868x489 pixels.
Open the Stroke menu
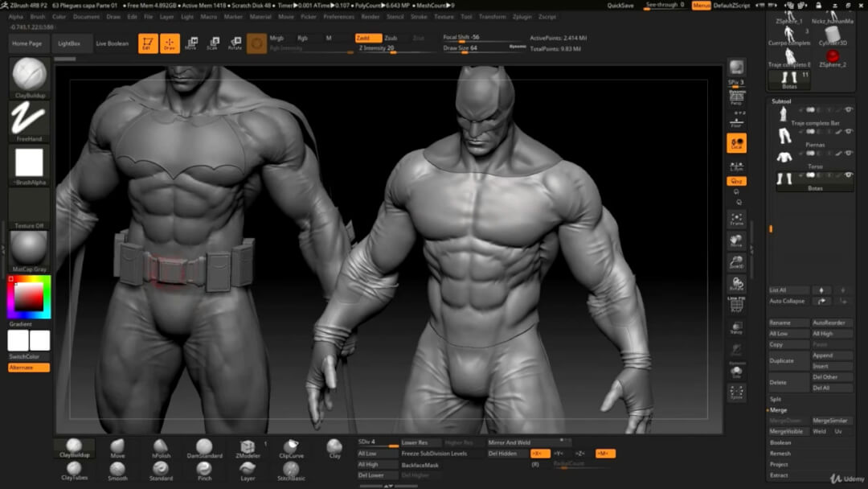pyautogui.click(x=419, y=17)
